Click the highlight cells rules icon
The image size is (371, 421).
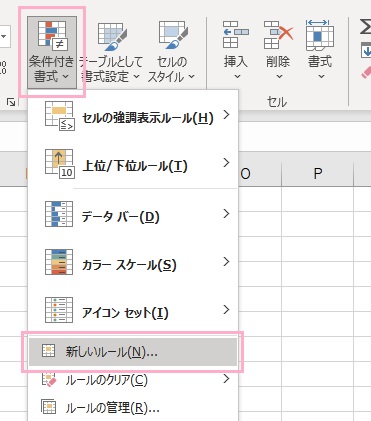[59, 116]
